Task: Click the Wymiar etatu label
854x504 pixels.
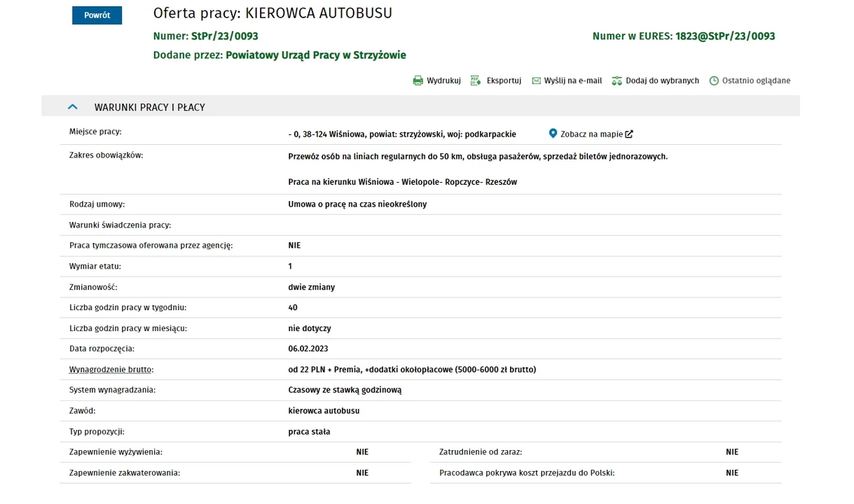Action: (x=95, y=267)
